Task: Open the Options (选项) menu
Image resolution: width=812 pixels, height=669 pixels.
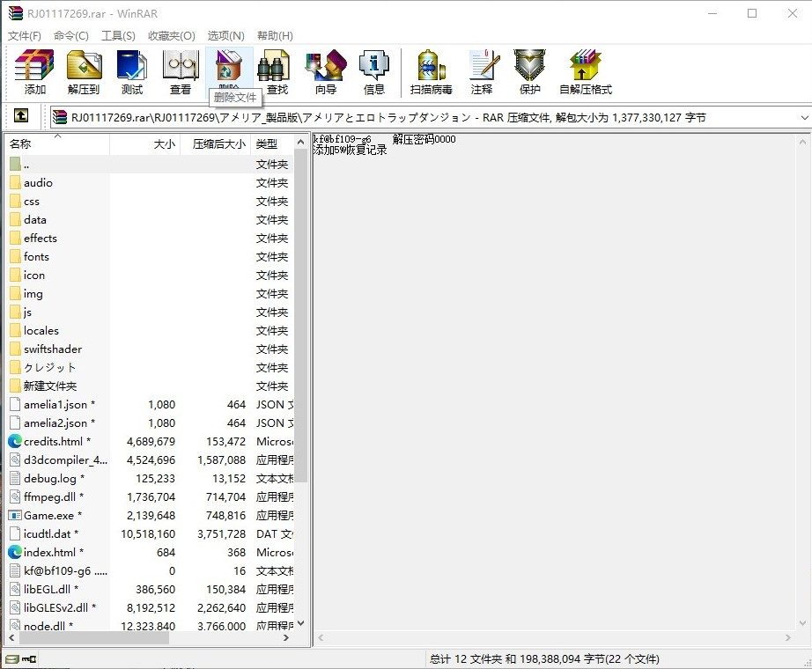Action: (225, 36)
